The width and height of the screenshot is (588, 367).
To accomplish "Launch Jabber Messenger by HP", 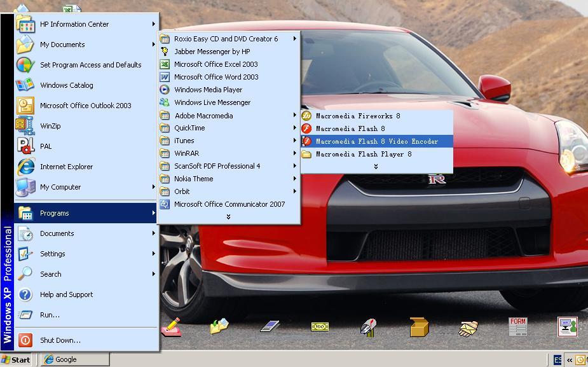I will (x=229, y=52).
